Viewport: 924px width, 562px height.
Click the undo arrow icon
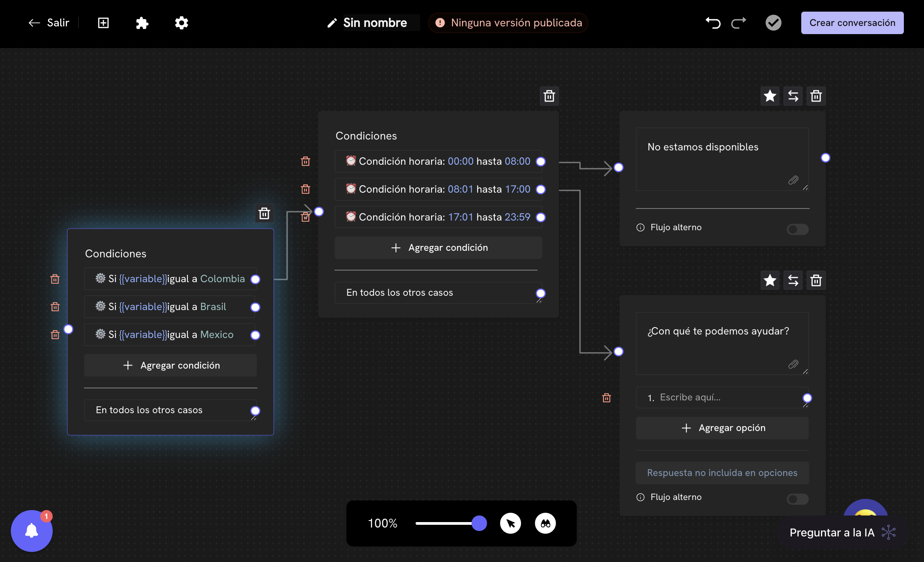(713, 23)
